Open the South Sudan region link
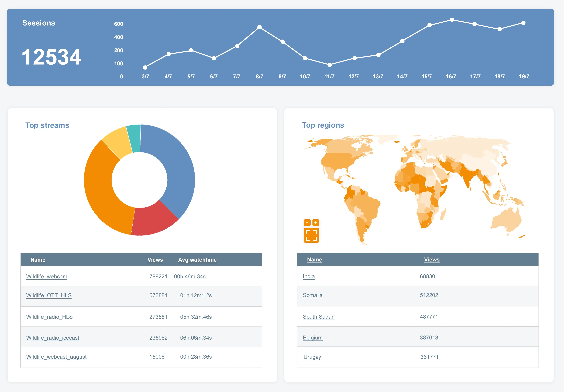Image resolution: width=564 pixels, height=392 pixels. [x=318, y=317]
